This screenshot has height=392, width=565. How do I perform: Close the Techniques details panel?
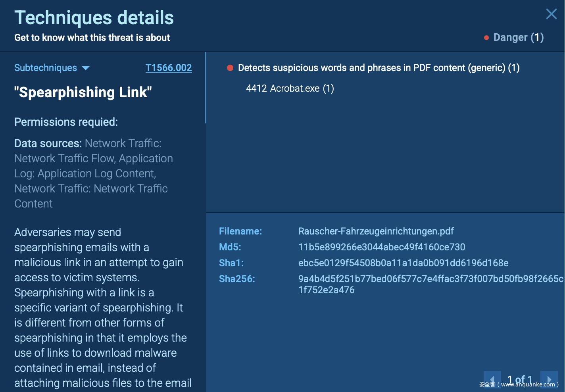tap(551, 14)
